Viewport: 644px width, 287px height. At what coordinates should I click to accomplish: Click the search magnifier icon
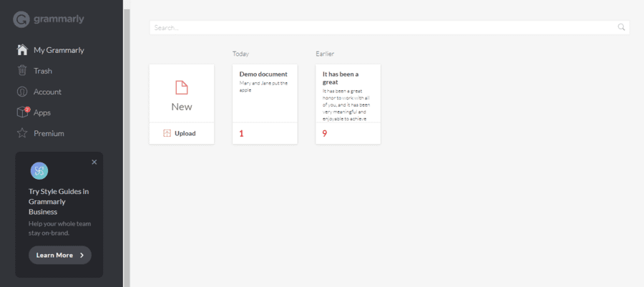(621, 27)
